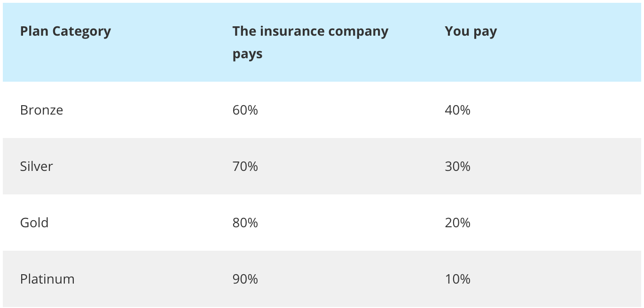
Task: Click the word pays in header
Action: 247,54
